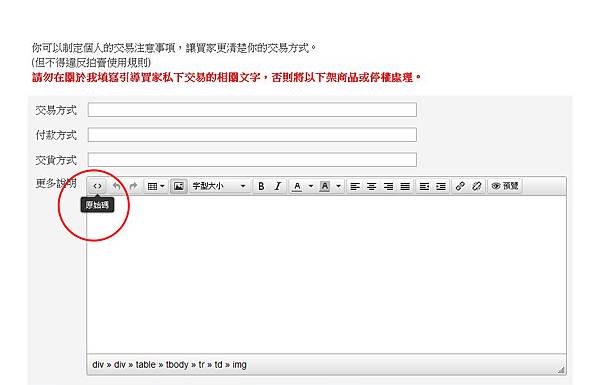Screen dimensions: 600x385
Task: Select the second div in the element path
Action: (x=120, y=365)
